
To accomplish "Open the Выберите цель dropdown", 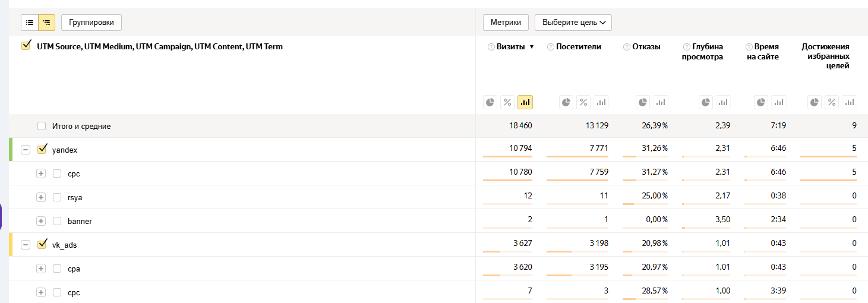I will coord(573,23).
